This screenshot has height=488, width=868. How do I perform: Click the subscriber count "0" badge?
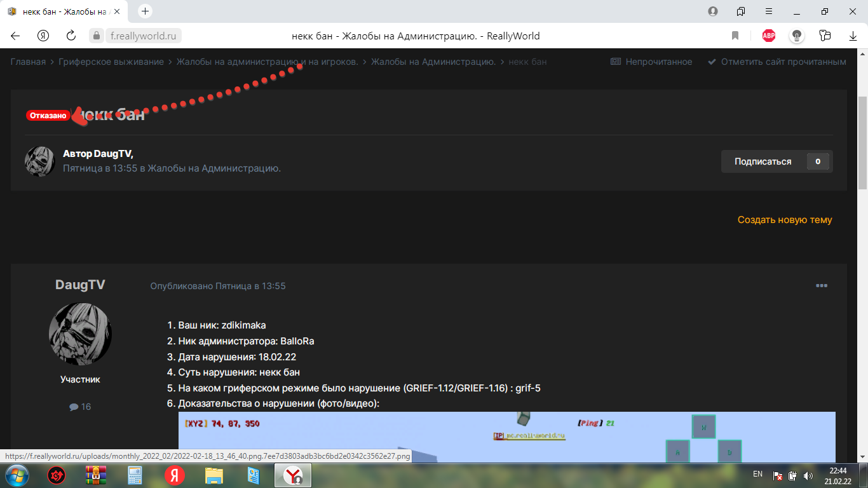click(x=818, y=161)
